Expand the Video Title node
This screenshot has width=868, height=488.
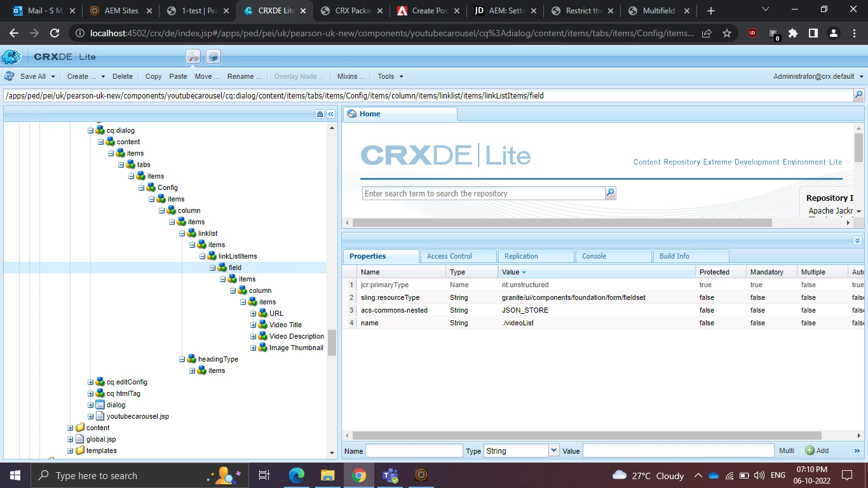point(253,325)
